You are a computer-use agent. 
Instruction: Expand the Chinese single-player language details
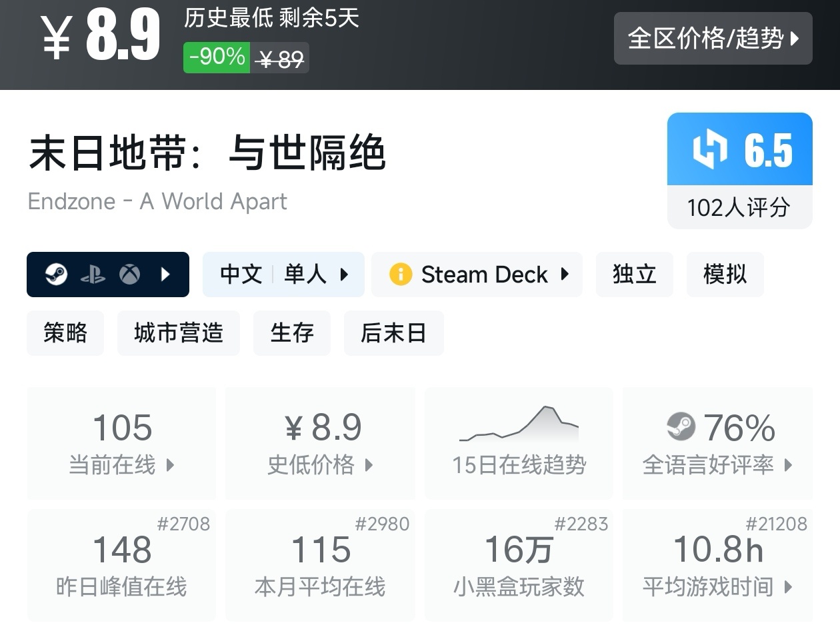283,274
